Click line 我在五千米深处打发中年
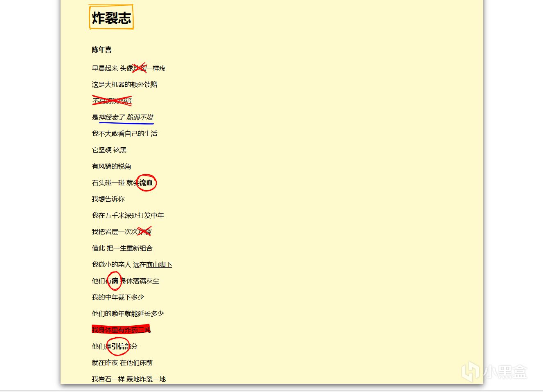Viewport: 543px width, 392px height. [x=128, y=215]
